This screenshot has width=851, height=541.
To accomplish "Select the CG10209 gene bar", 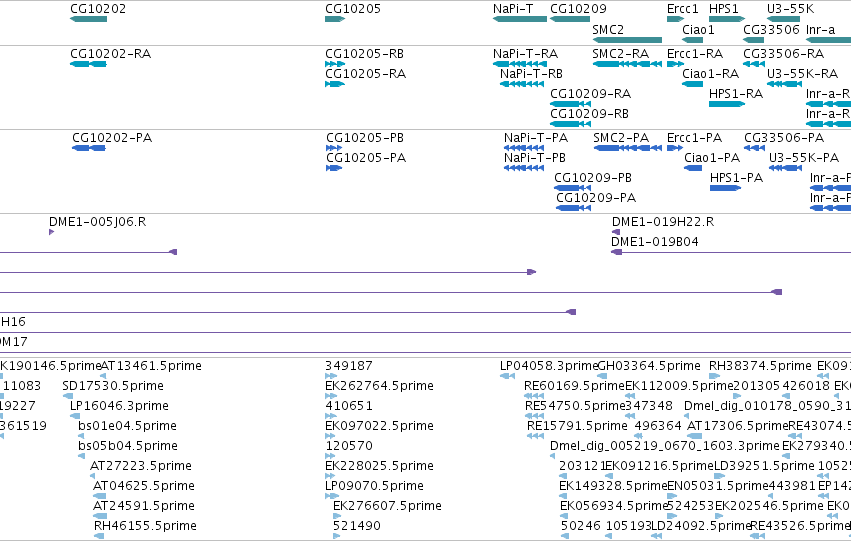I will click(570, 19).
